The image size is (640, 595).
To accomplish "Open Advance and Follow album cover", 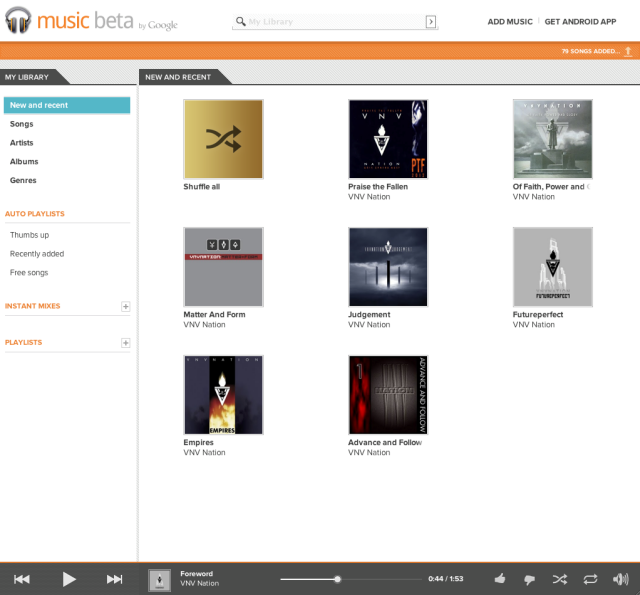I will point(388,395).
